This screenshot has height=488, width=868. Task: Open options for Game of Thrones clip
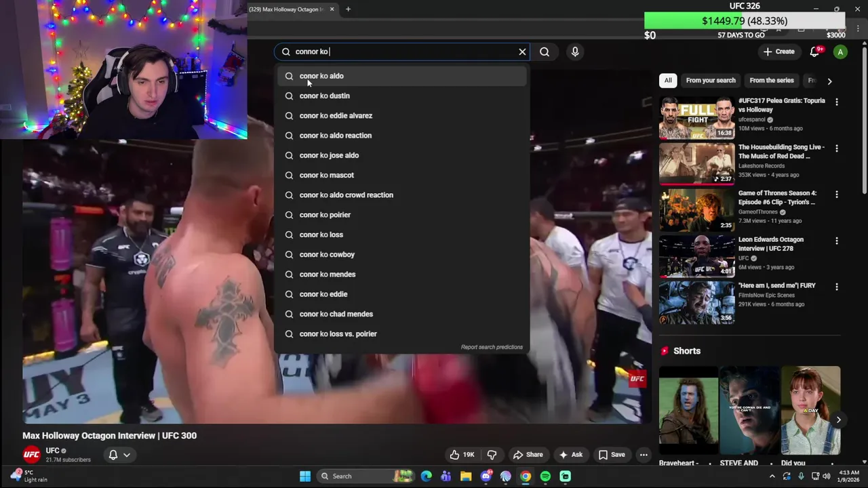click(837, 194)
